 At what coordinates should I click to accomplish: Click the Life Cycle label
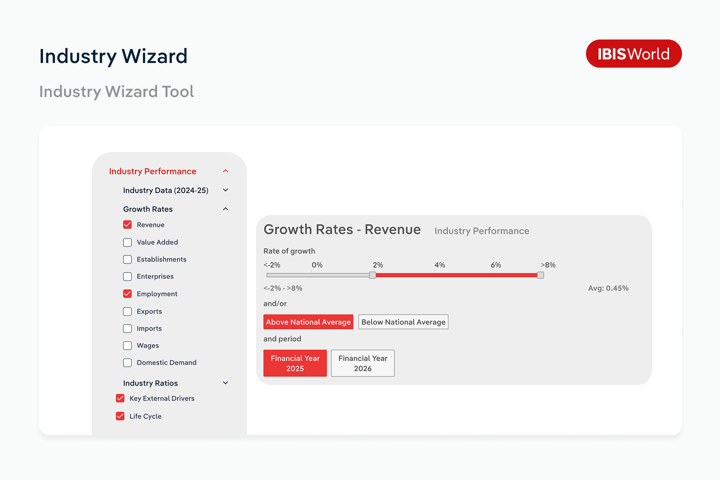145,416
